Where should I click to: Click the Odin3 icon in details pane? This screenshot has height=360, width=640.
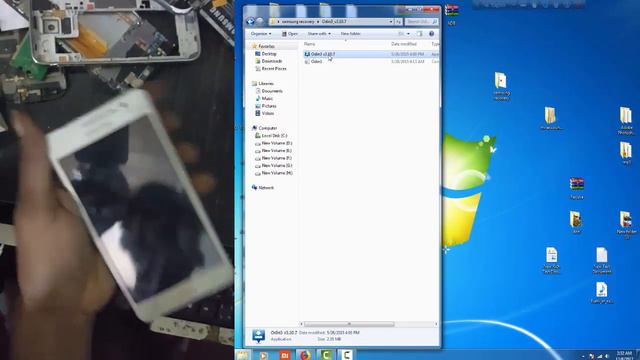[x=258, y=336]
